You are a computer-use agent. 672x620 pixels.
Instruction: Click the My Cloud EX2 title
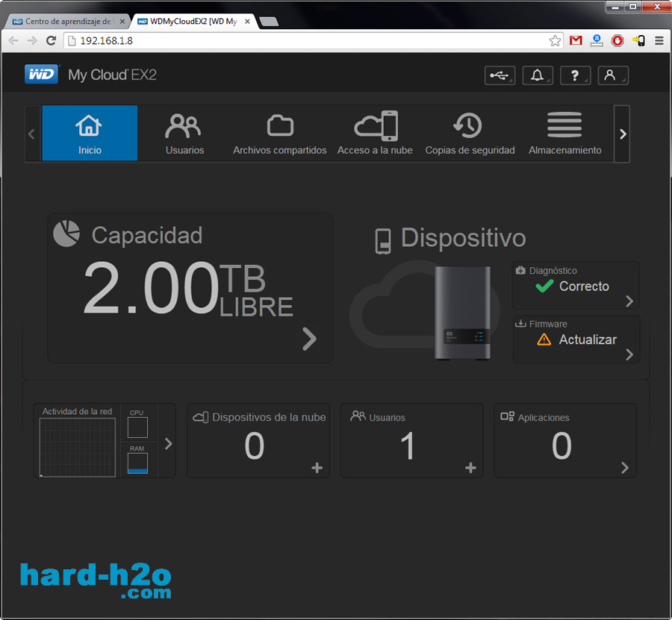pos(112,75)
